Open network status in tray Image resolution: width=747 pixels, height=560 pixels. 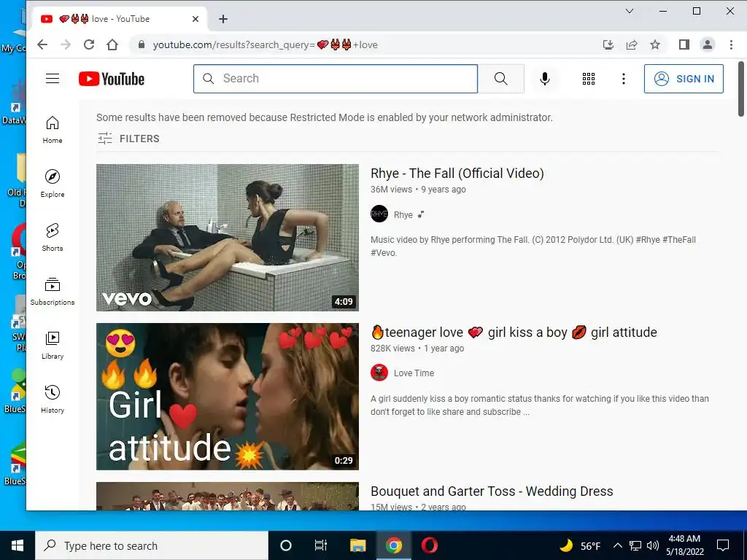point(635,545)
